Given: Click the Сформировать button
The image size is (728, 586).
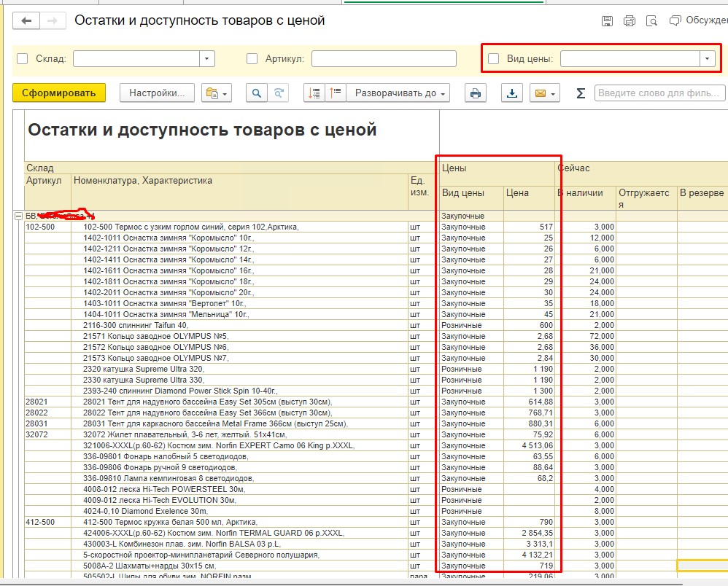Looking at the screenshot, I should pos(59,93).
